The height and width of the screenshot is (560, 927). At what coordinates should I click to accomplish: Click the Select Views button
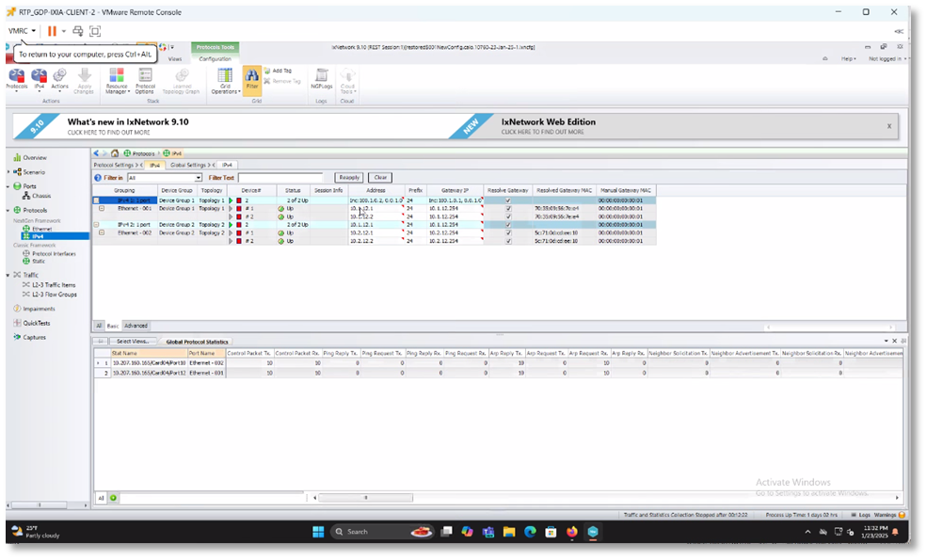tap(133, 342)
